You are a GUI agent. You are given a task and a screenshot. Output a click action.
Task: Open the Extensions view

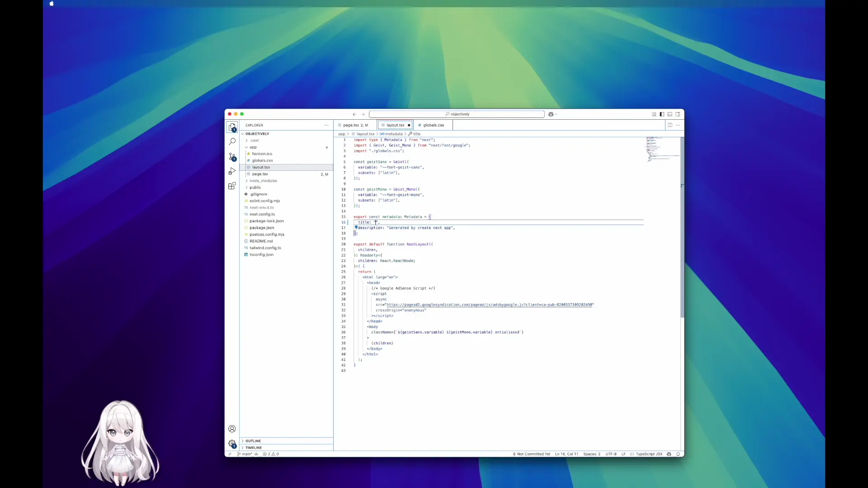232,186
